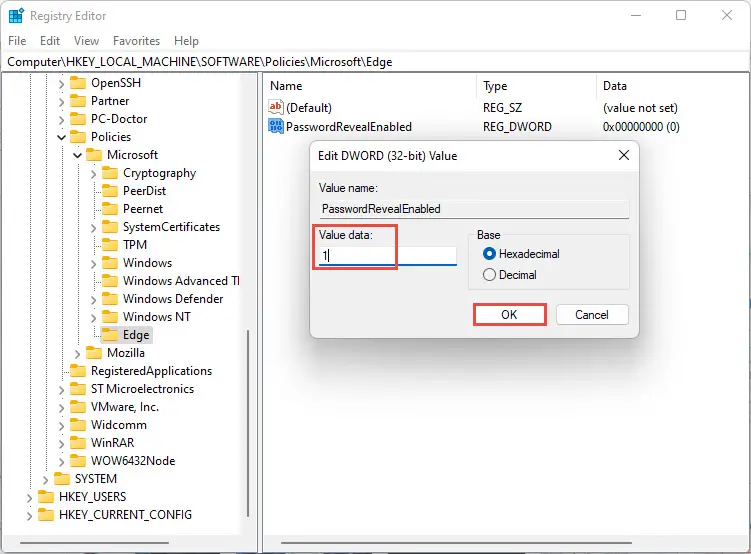Expand the HKEY_CURRENT_CONFIG tree node
The width and height of the screenshot is (751, 554).
point(30,516)
